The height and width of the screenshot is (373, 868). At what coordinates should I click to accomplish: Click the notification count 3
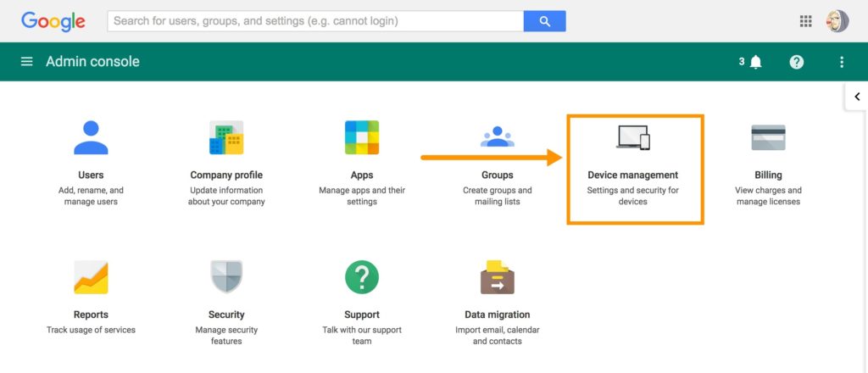click(742, 61)
